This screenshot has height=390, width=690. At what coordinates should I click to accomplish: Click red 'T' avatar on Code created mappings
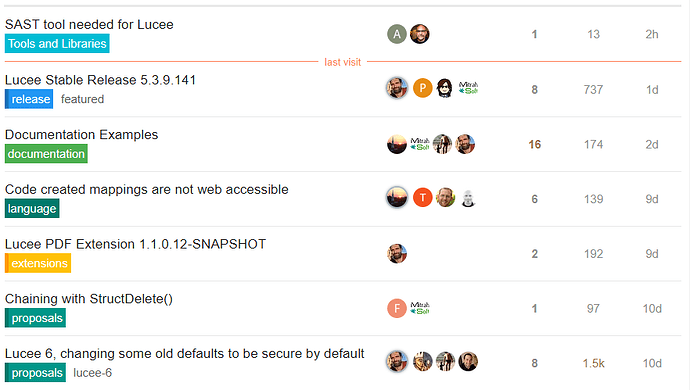[422, 198]
